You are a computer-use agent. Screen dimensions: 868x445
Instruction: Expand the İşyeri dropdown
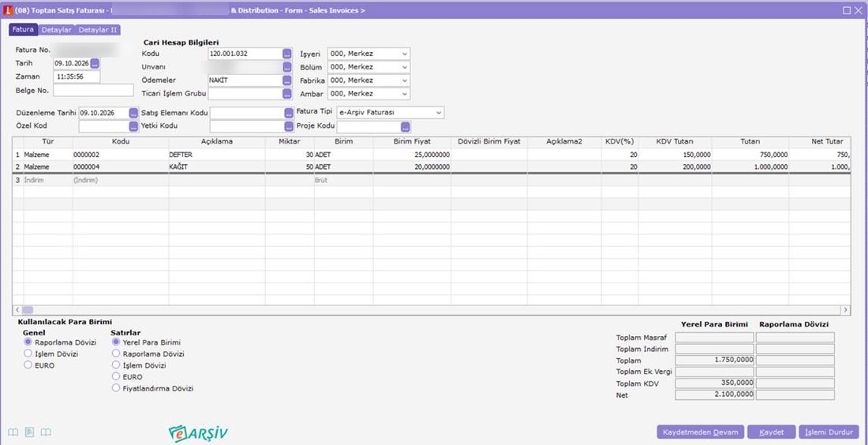(405, 54)
